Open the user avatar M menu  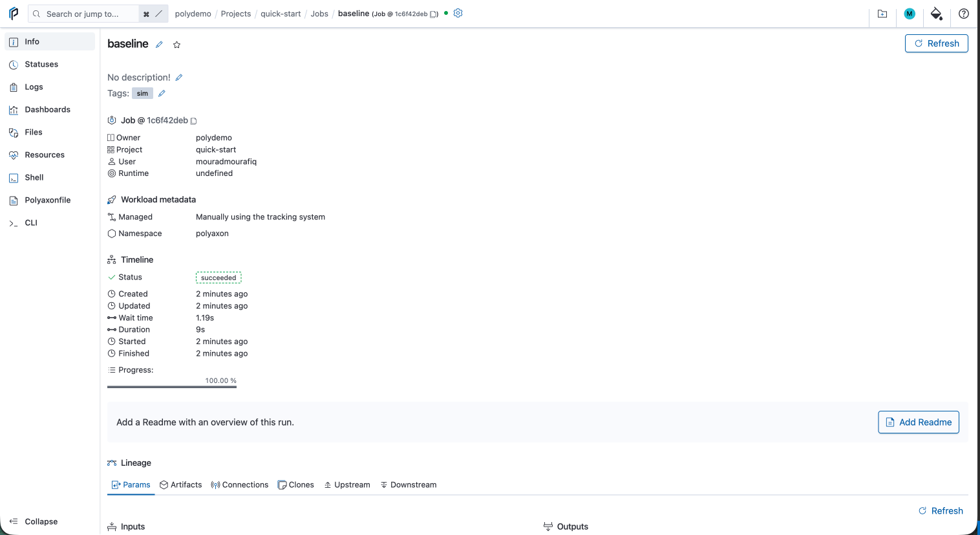[x=910, y=14]
